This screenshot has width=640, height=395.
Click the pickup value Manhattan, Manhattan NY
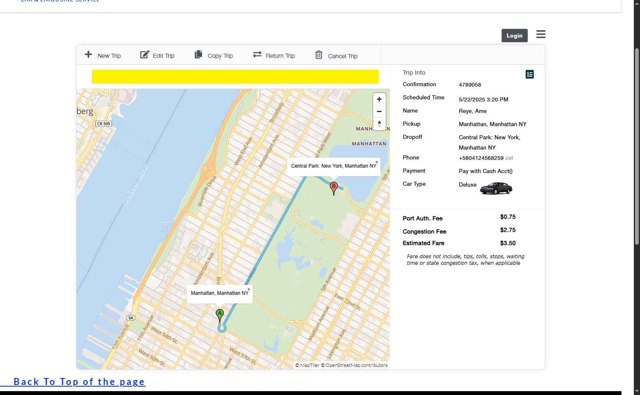pyautogui.click(x=492, y=124)
